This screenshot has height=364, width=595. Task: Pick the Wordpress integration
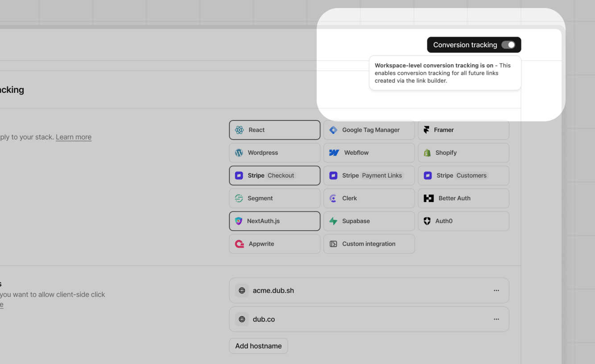(x=275, y=153)
